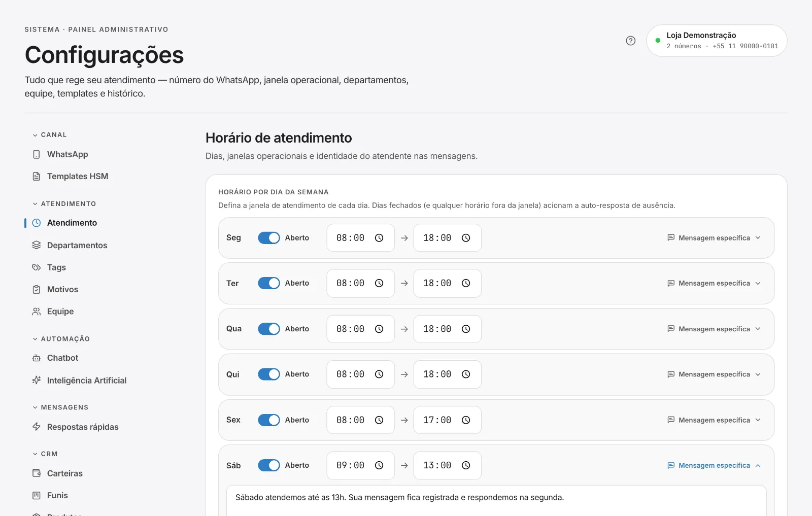812x516 pixels.
Task: Expand Mensagem específica for Sex
Action: [714, 420]
